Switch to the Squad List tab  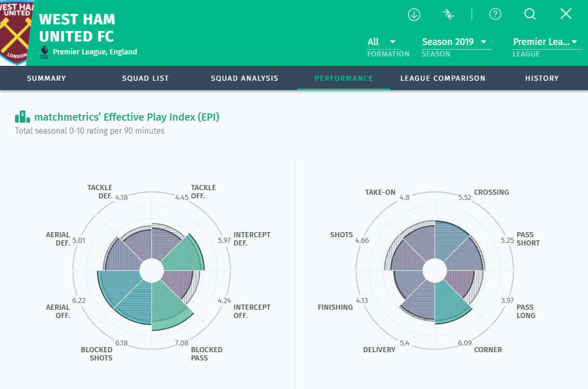(146, 78)
